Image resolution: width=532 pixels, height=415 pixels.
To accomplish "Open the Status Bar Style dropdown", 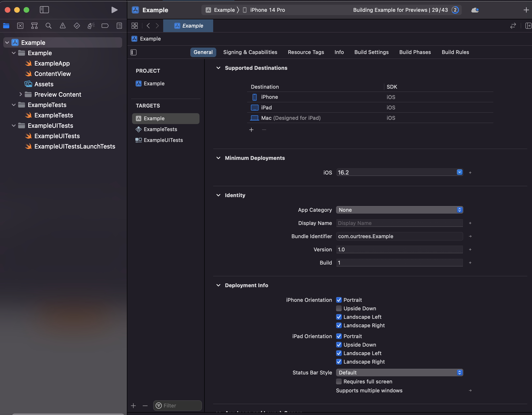I will click(399, 373).
